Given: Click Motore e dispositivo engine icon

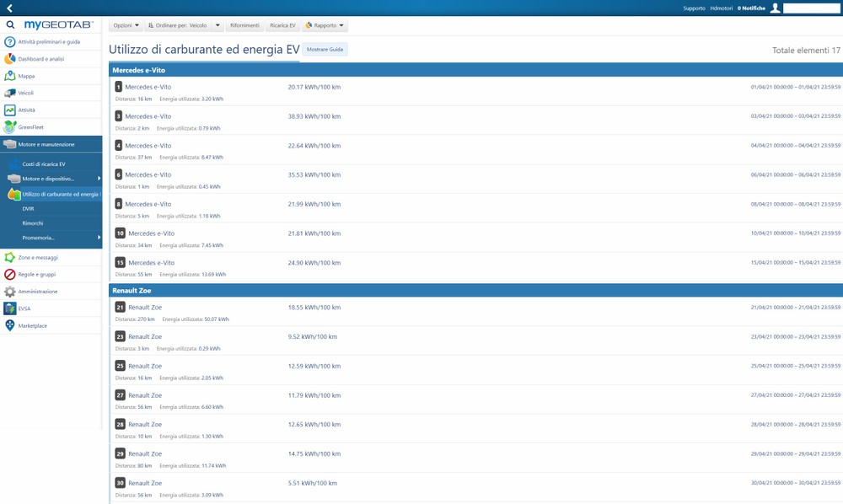Looking at the screenshot, I should pos(14,179).
